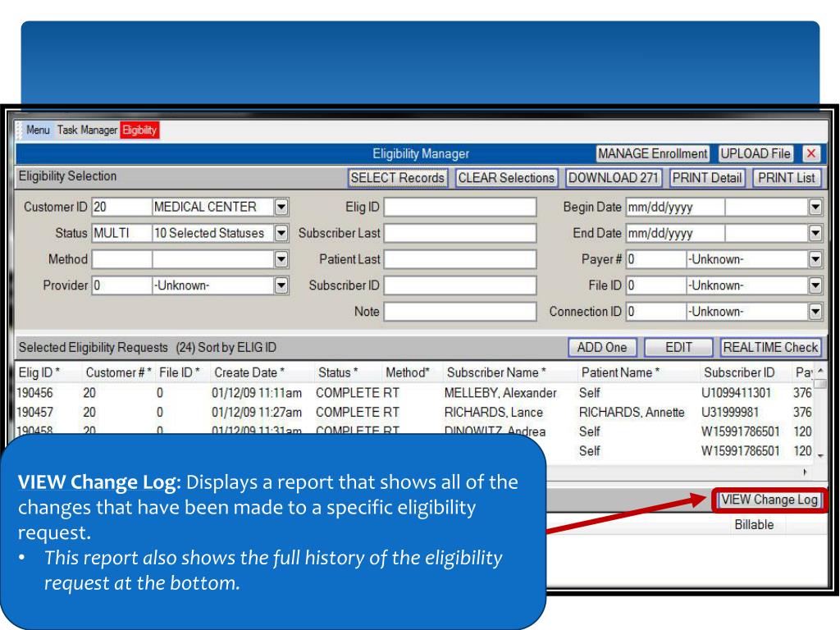Viewport: 840px width, 630px height.
Task: Sort by Subscriber Name column header
Action: (496, 373)
